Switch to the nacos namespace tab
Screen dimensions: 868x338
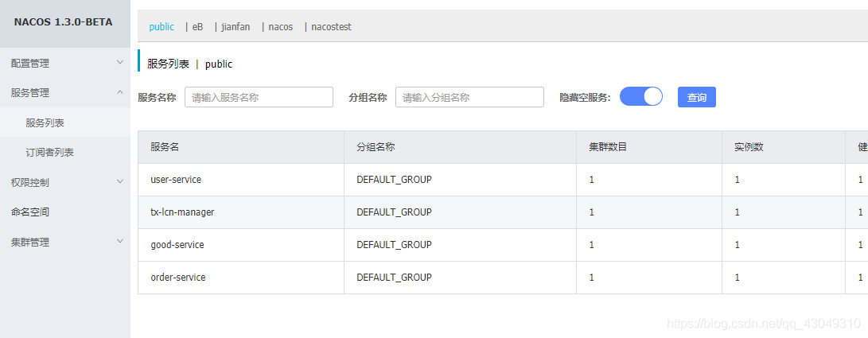281,26
